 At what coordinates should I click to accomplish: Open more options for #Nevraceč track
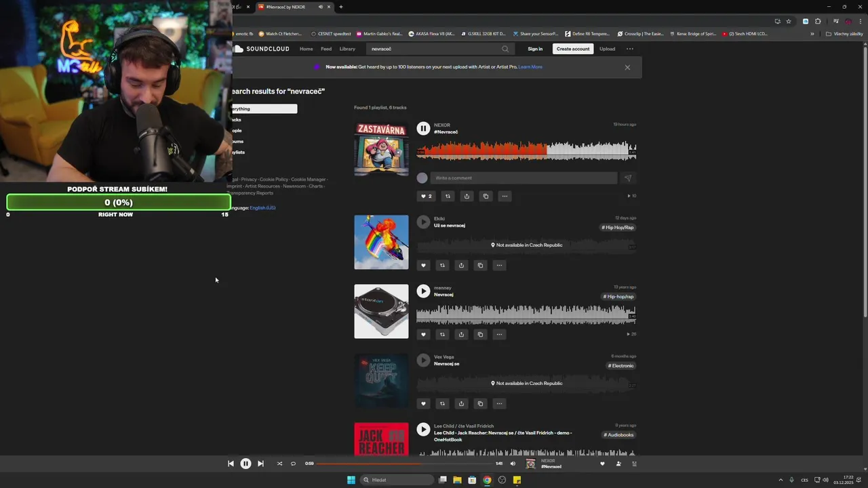point(505,197)
